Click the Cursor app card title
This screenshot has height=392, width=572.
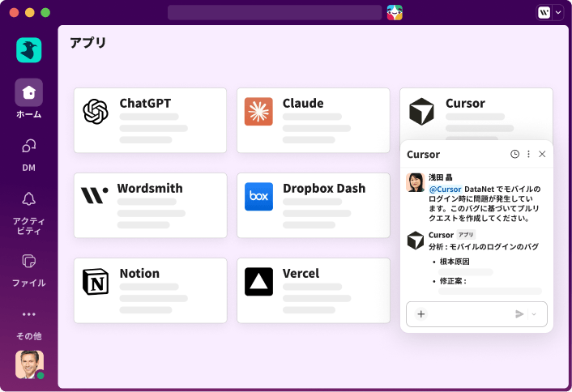click(x=465, y=103)
